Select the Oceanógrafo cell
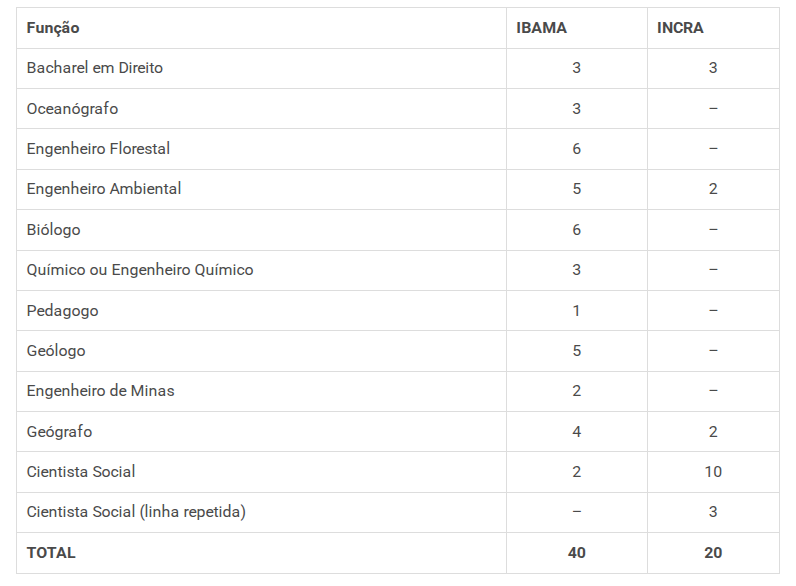796x586 pixels. coord(72,109)
